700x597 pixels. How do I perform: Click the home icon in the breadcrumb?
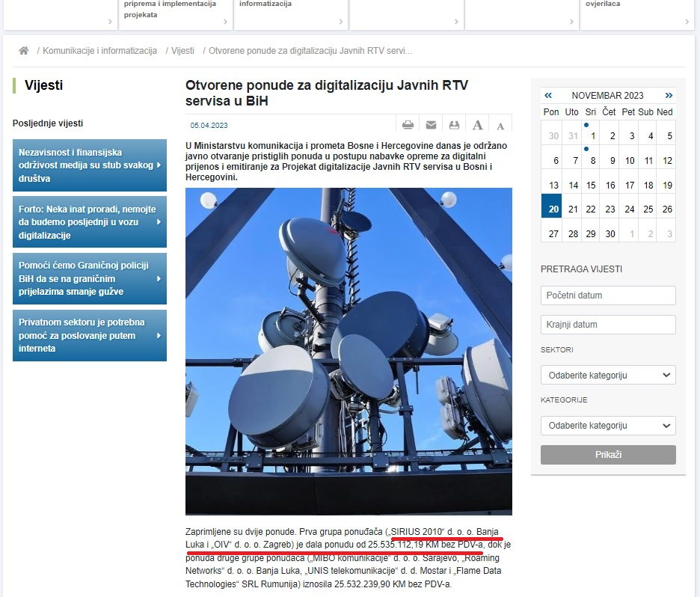coord(24,51)
